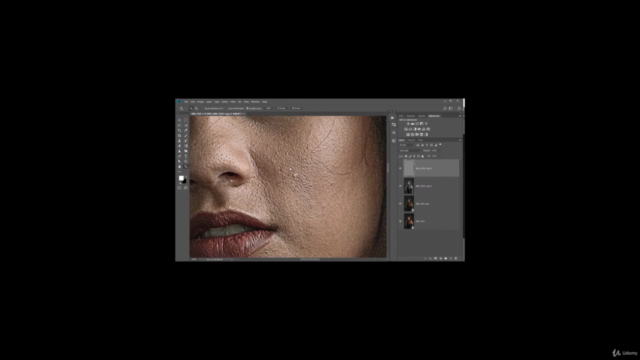The height and width of the screenshot is (360, 640).
Task: Select the Hand tool
Action: click(x=180, y=166)
